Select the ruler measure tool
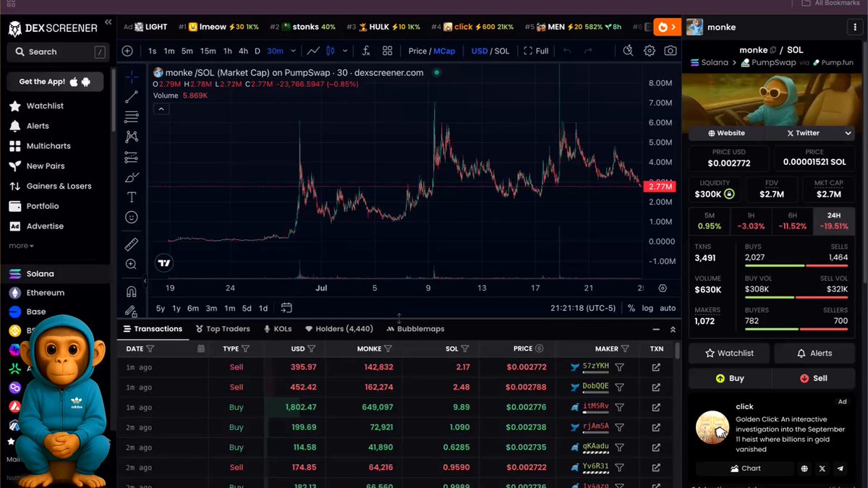Screen dimensions: 868x488 [x=132, y=244]
